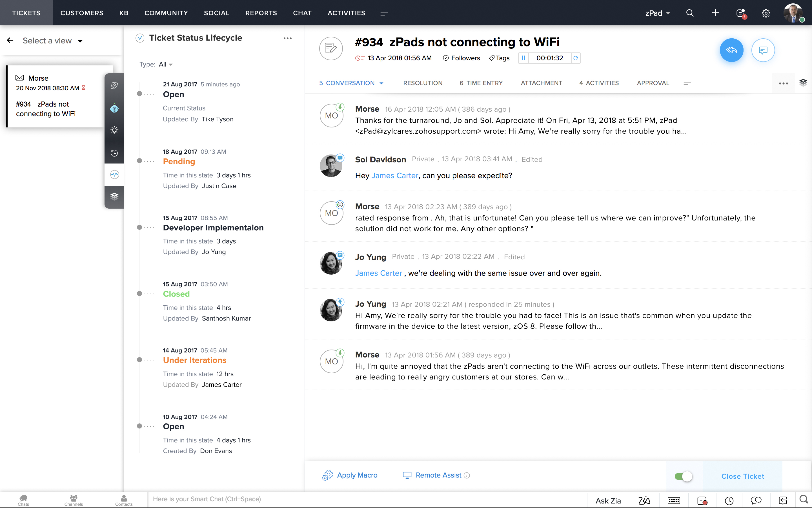
Task: Toggle the switch beside Close Ticket
Action: 684,476
